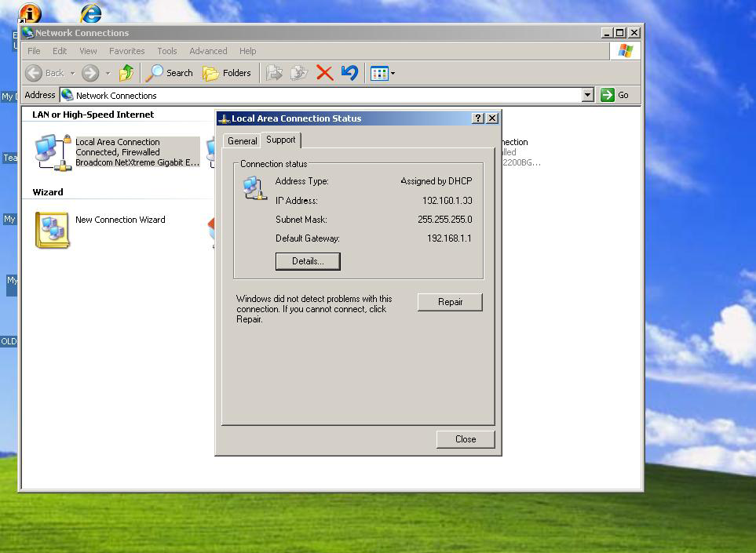Screen dimensions: 756x553
Task: Click the Move To toolbar icon
Action: (x=274, y=73)
